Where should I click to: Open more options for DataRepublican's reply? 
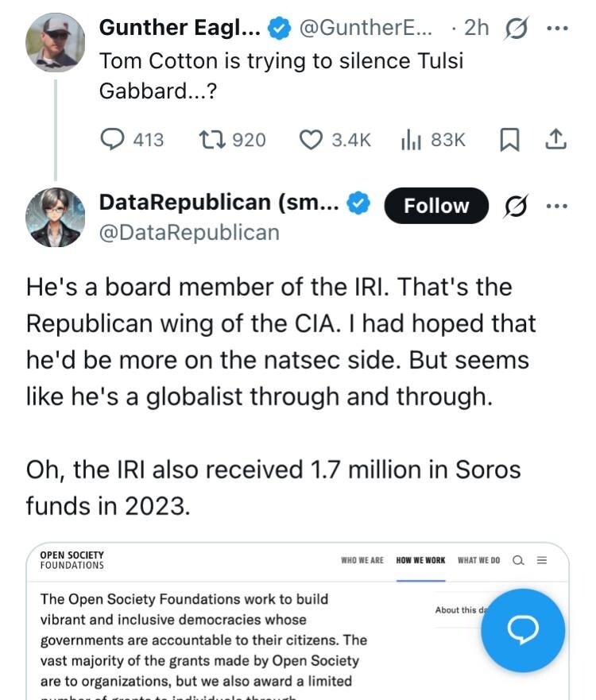[558, 205]
